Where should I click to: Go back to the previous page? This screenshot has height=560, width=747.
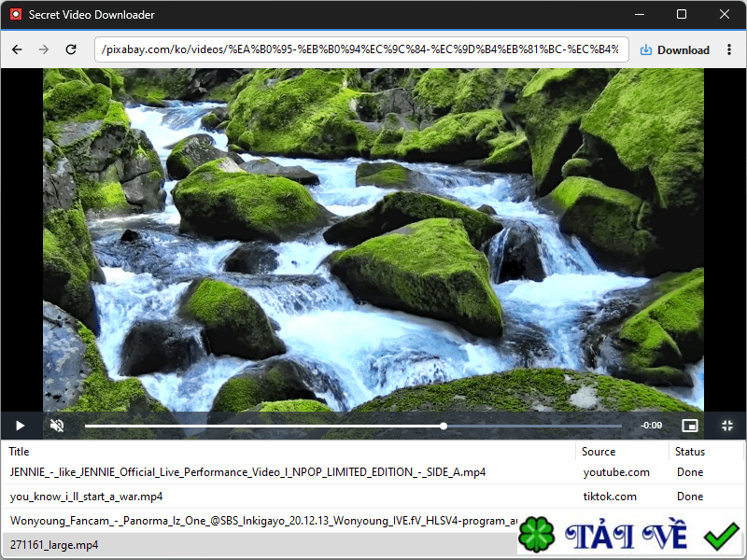(x=17, y=49)
